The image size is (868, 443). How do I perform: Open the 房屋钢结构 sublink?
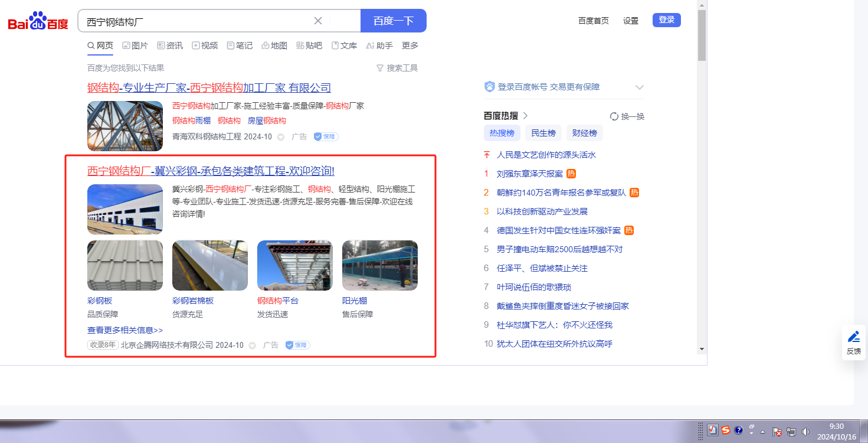tap(267, 120)
